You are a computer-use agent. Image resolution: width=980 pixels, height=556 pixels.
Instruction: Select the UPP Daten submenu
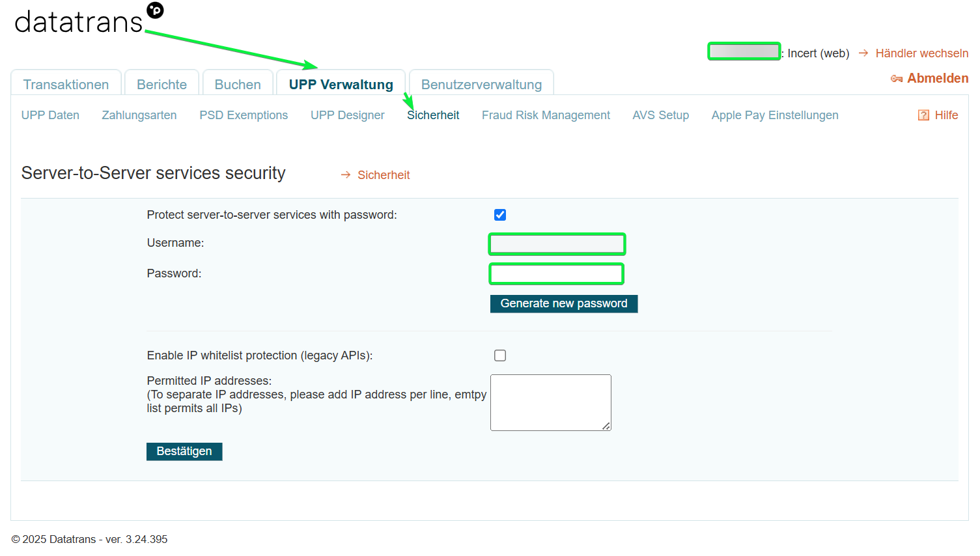pos(50,115)
